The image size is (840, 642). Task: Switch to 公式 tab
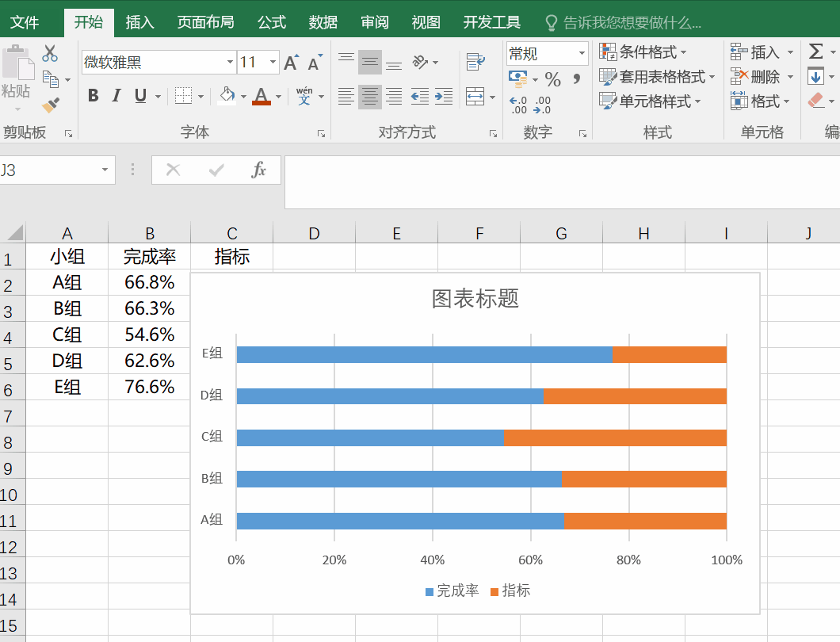(x=272, y=22)
